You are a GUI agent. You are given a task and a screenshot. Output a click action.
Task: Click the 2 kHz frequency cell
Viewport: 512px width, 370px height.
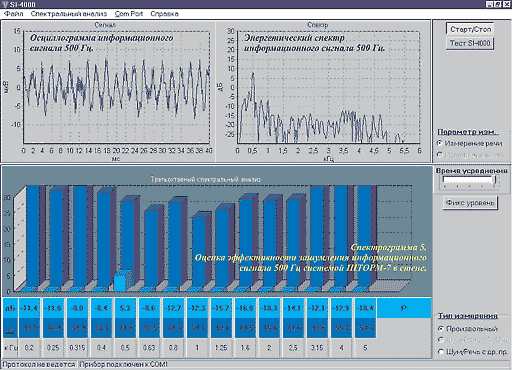tap(269, 348)
